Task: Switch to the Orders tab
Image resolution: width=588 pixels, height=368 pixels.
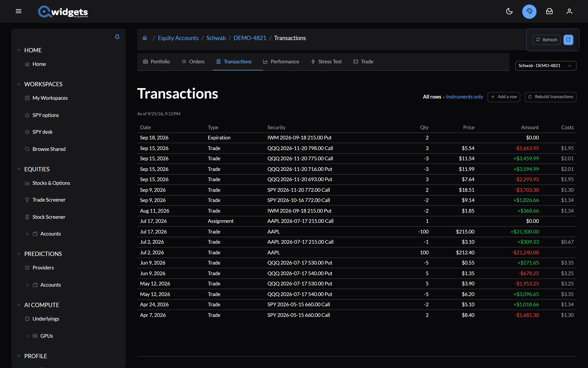Action: [x=193, y=62]
